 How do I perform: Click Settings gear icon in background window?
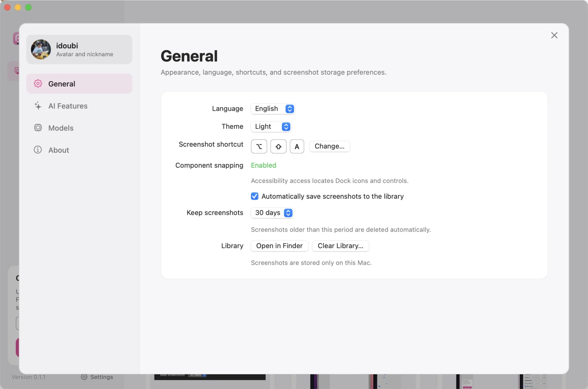(84, 377)
